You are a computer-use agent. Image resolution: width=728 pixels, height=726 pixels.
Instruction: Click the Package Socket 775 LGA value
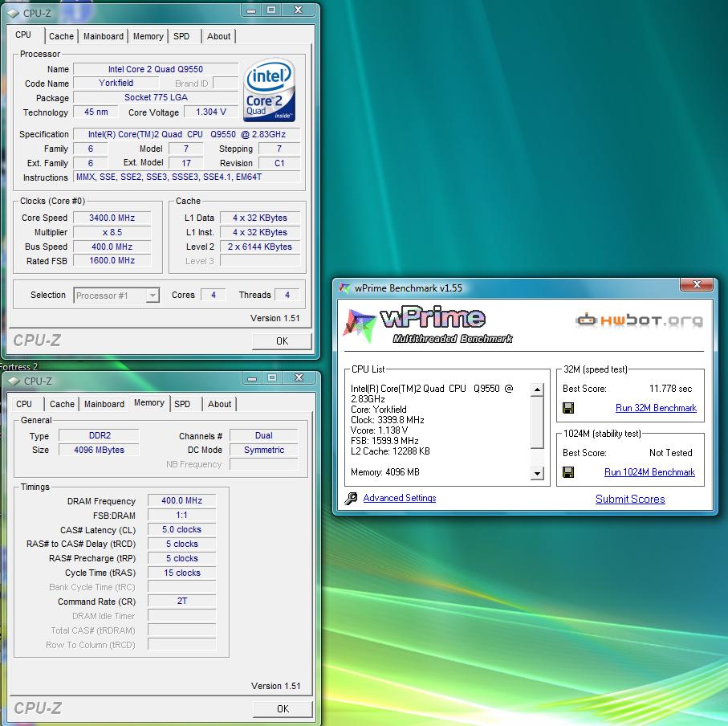[x=156, y=97]
